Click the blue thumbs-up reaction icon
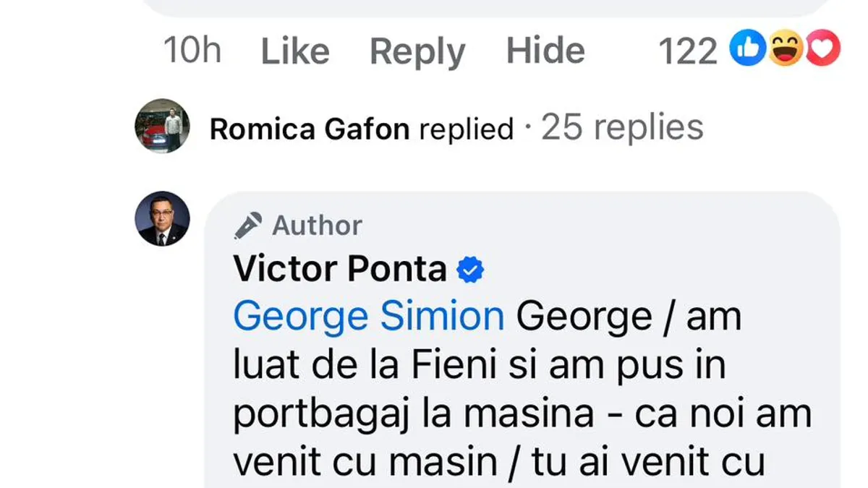The image size is (868, 488). pos(747,51)
